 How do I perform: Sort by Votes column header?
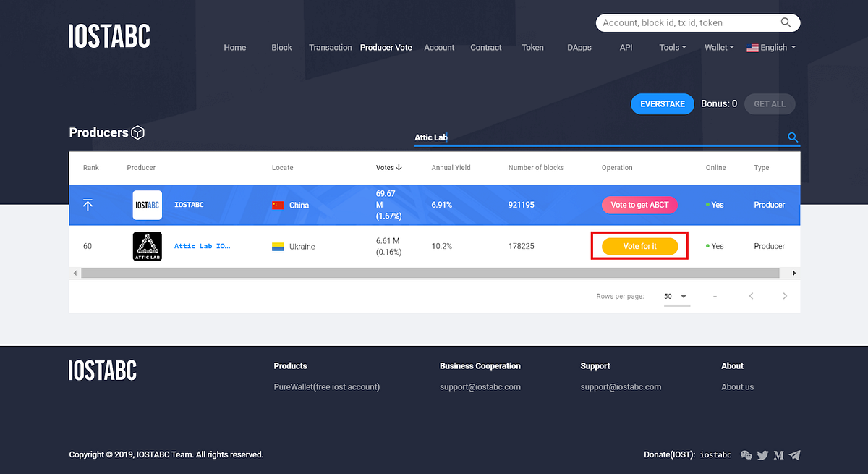pos(388,167)
